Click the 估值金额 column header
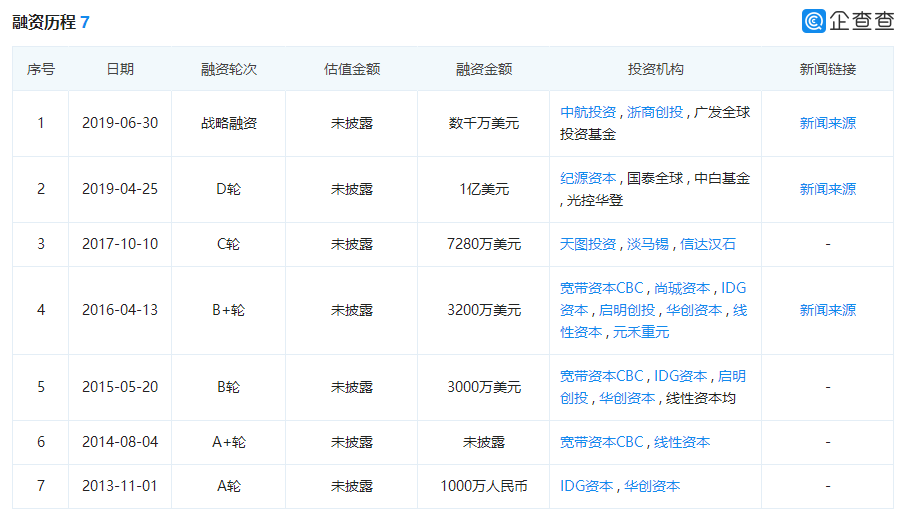Screen dimensions: 906x519 (352, 69)
